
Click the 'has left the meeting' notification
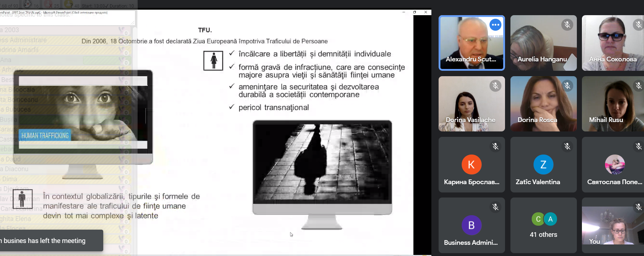point(51,240)
